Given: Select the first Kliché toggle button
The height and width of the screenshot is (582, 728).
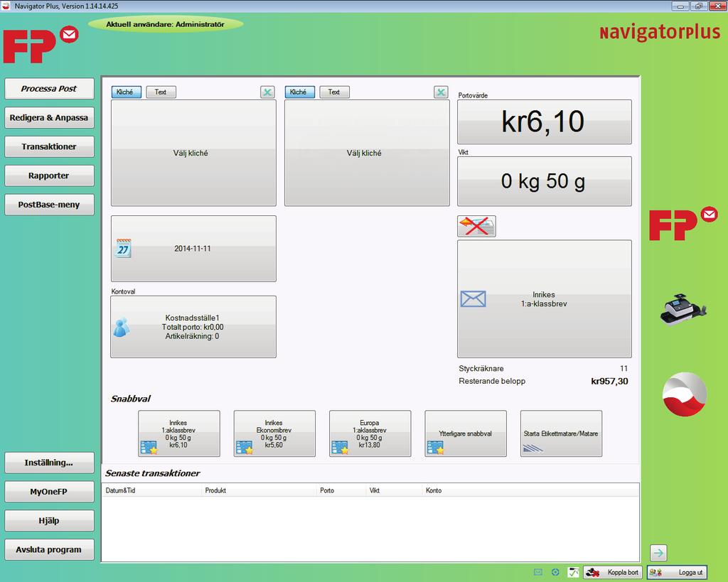Looking at the screenshot, I should (127, 92).
